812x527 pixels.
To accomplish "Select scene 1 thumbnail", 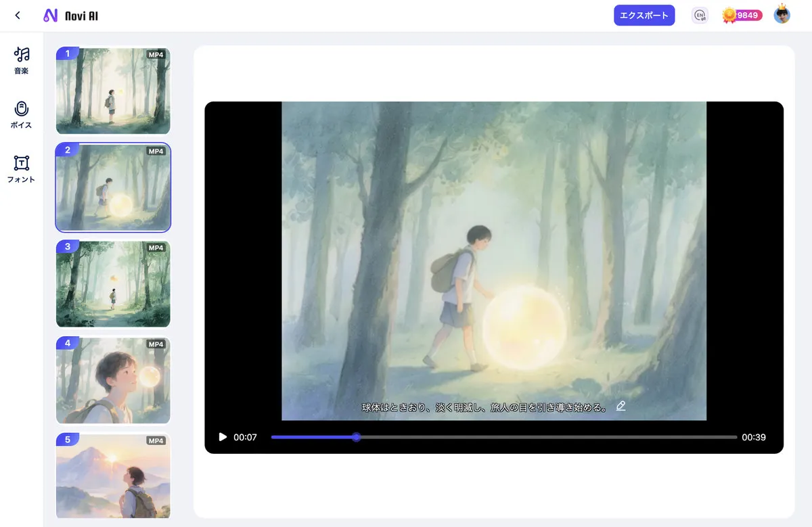I will [113, 91].
